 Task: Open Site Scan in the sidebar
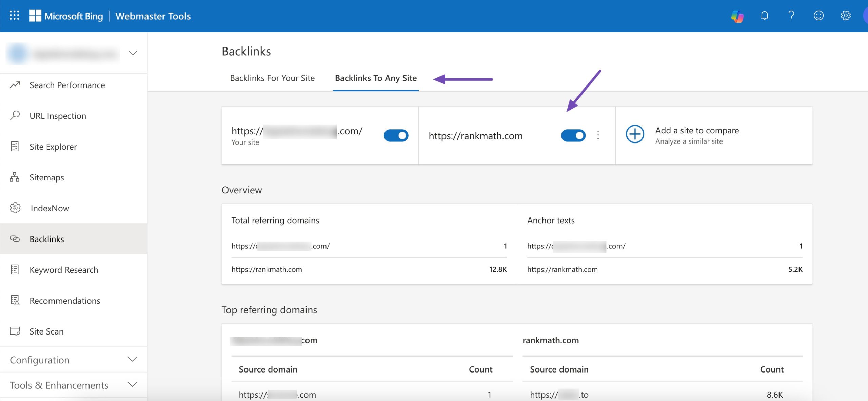click(x=74, y=331)
